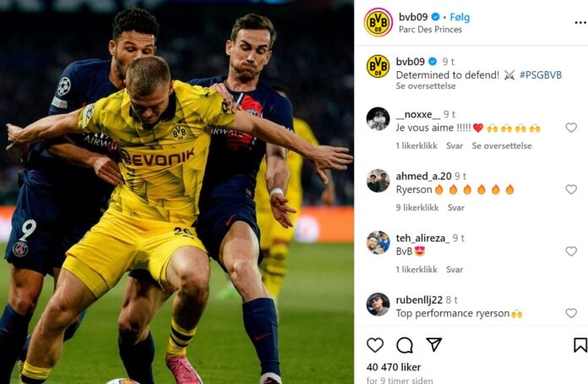The width and height of the screenshot is (588, 384).
Task: Like __noxxe__'s comment heart
Action: (571, 128)
